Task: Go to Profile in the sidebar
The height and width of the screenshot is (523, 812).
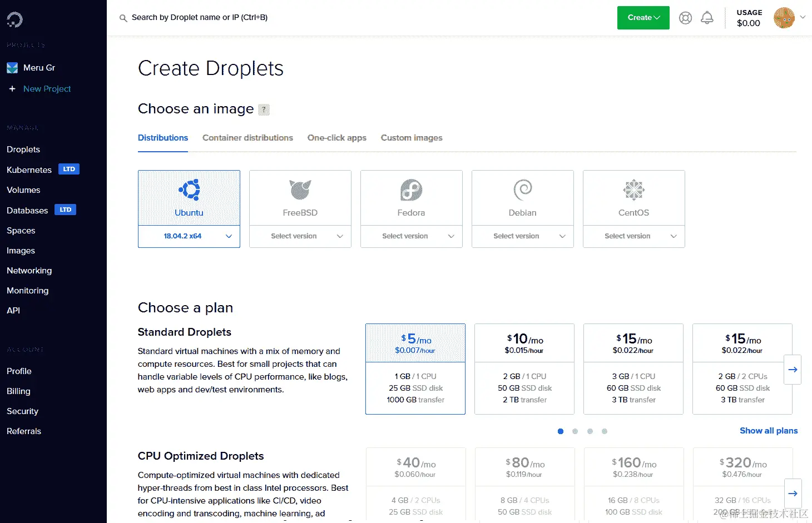Action: click(x=19, y=371)
